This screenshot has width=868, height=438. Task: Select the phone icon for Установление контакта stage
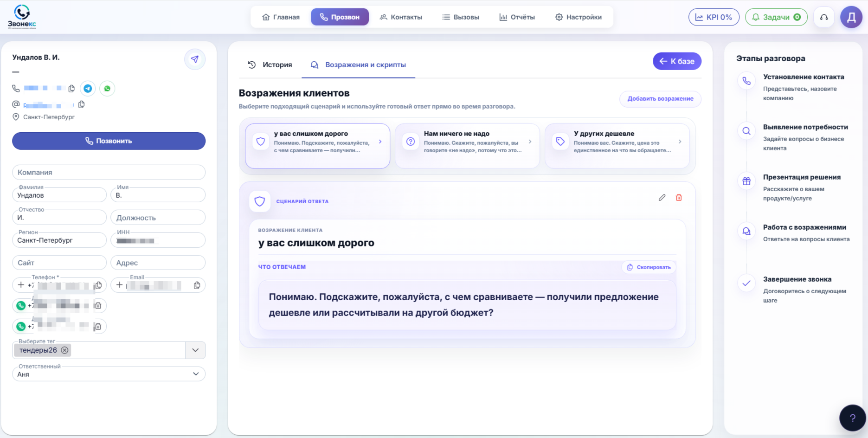746,81
